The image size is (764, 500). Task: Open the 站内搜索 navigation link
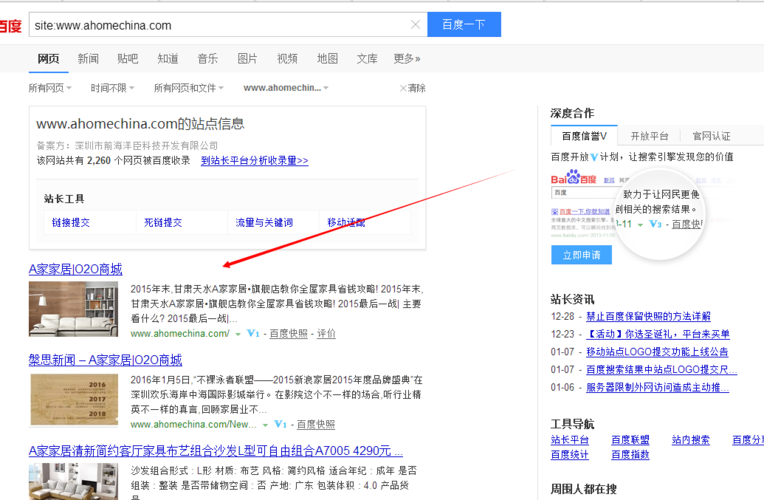pyautogui.click(x=690, y=440)
